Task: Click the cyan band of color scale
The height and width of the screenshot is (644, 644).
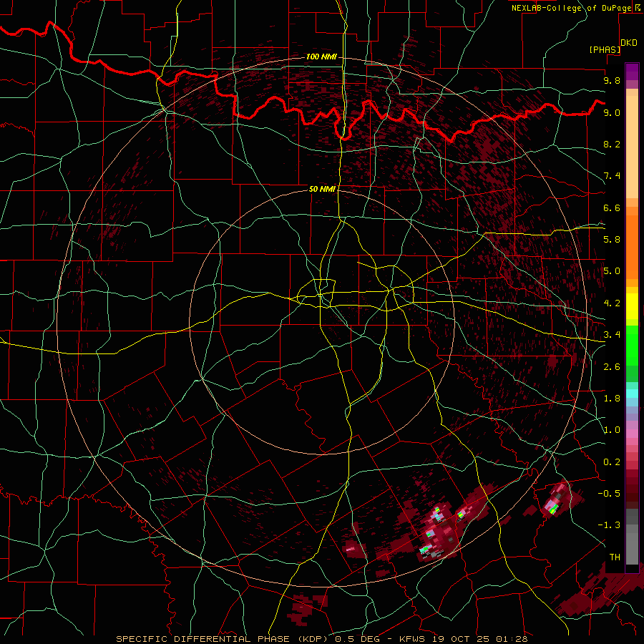Action: pos(632,394)
